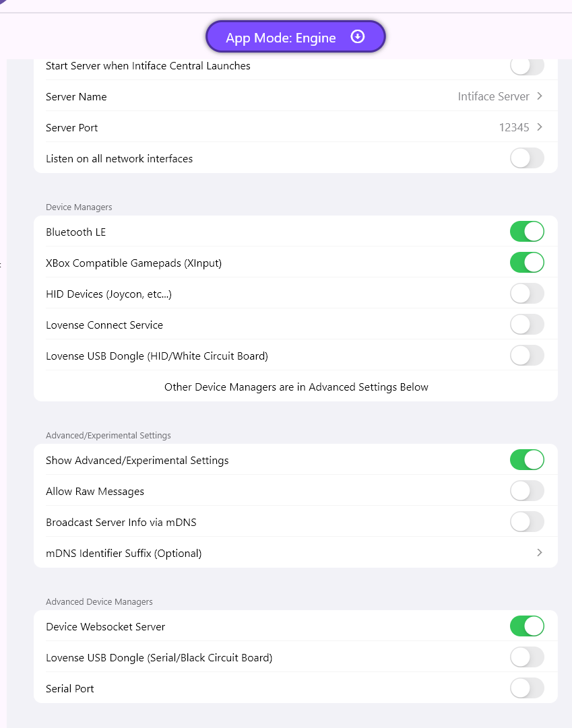Screen dimensions: 572x728
Task: Enable Listen on all network interfaces
Action: 527,159
